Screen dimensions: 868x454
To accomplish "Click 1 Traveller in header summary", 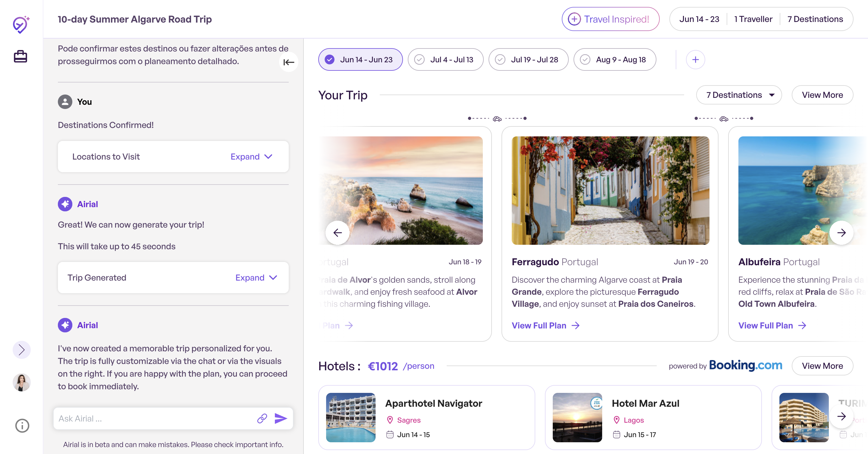I will 753,19.
